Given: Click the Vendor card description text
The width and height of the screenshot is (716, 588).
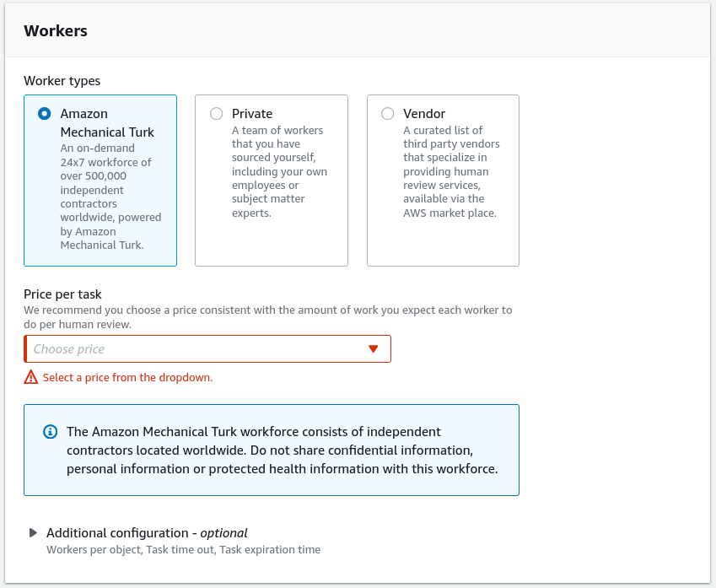Looking at the screenshot, I should click(451, 172).
